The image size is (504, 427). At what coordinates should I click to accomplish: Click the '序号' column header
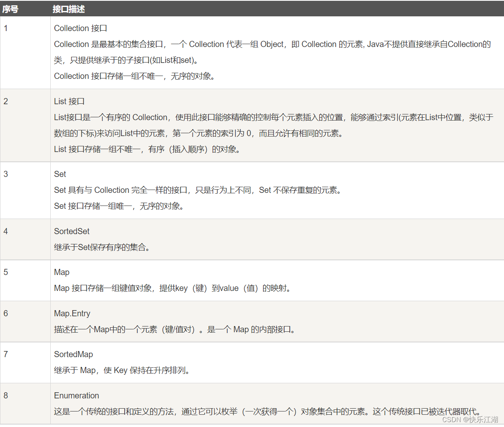point(10,9)
